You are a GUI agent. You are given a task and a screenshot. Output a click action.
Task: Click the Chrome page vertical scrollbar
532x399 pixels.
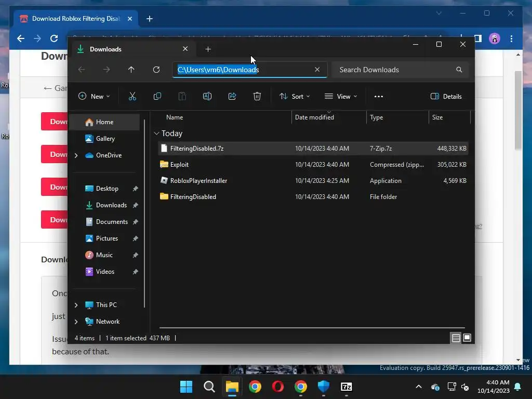tap(518, 111)
